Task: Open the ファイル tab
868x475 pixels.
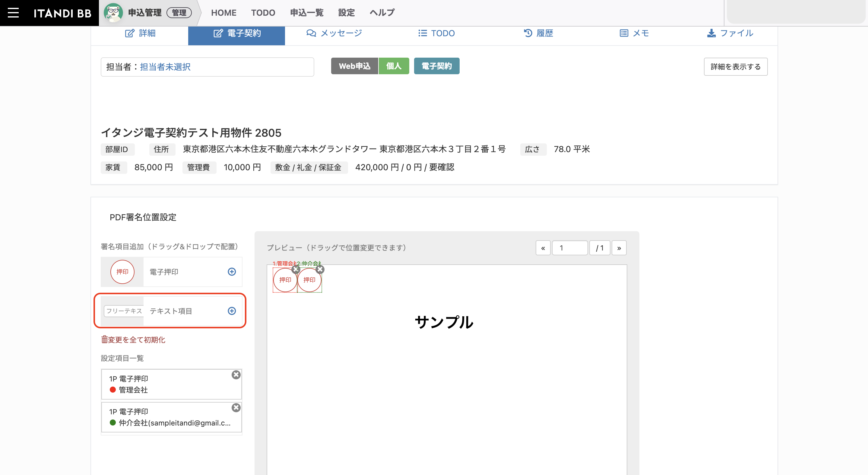Action: click(730, 33)
